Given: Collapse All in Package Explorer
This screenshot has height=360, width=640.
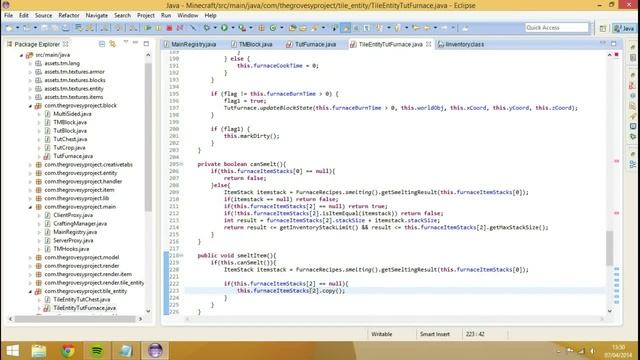Looking at the screenshot, I should pos(102,44).
